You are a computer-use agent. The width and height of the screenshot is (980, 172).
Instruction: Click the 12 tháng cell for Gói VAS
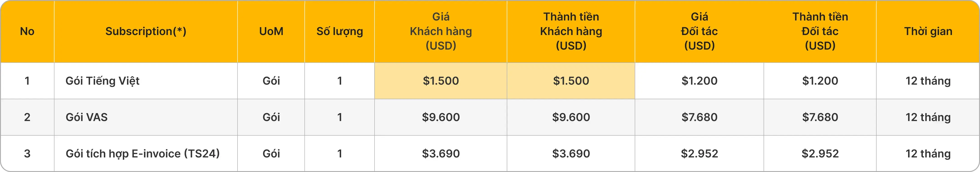click(928, 117)
